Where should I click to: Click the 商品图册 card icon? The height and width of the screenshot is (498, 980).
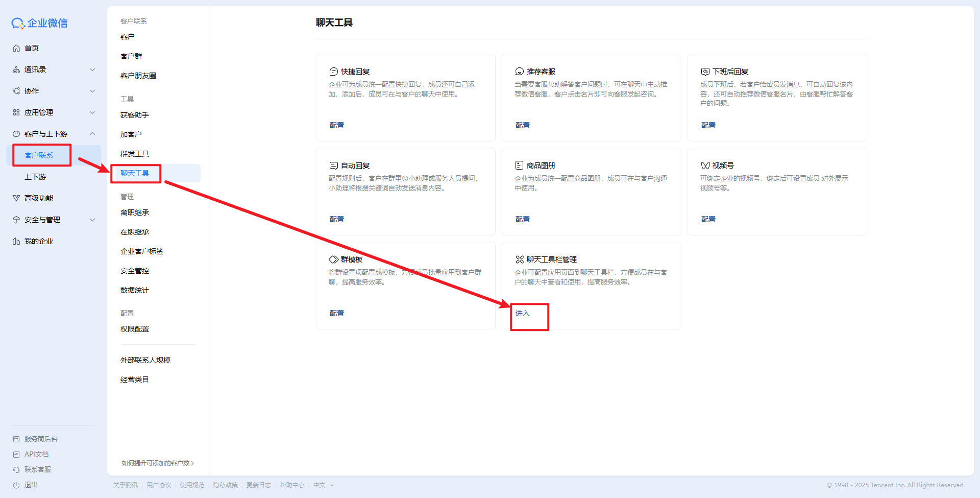click(519, 165)
